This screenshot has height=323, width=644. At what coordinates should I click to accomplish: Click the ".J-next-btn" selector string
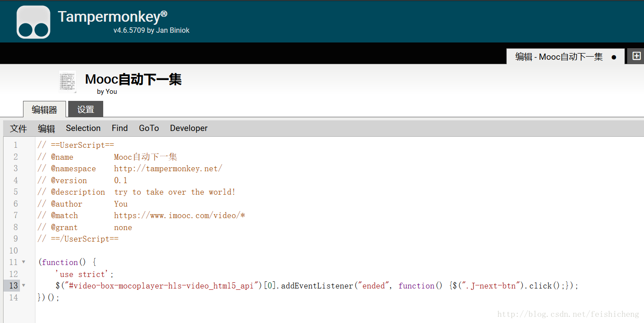491,286
